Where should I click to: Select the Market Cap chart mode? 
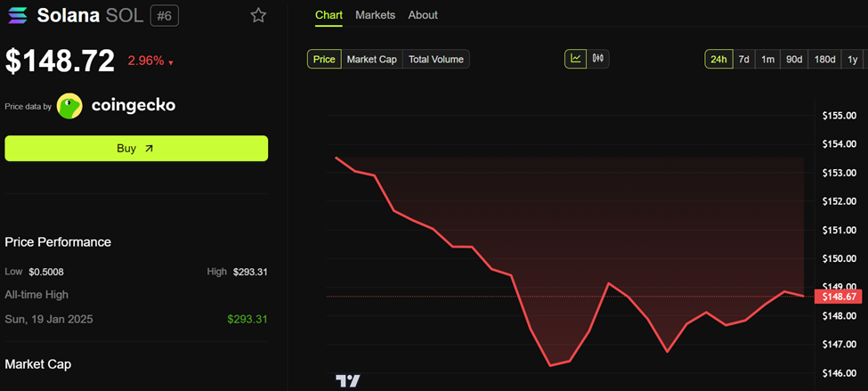[x=372, y=60]
